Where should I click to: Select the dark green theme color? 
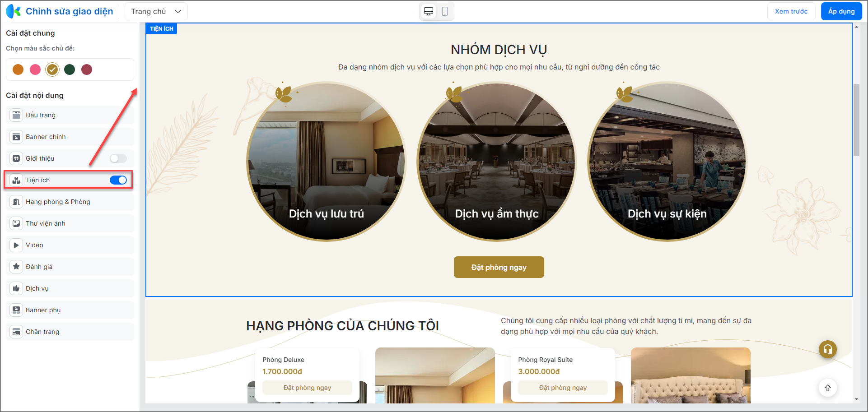click(x=70, y=69)
